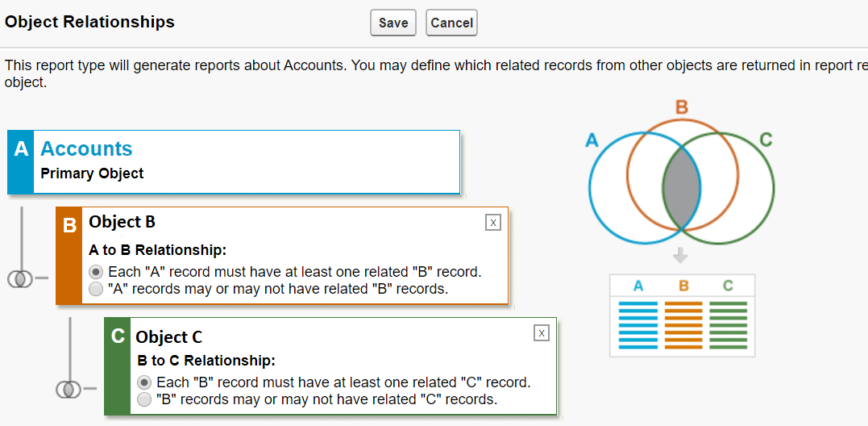Select 'Each A record must have related B'
The width and height of the screenshot is (868, 426).
point(96,272)
